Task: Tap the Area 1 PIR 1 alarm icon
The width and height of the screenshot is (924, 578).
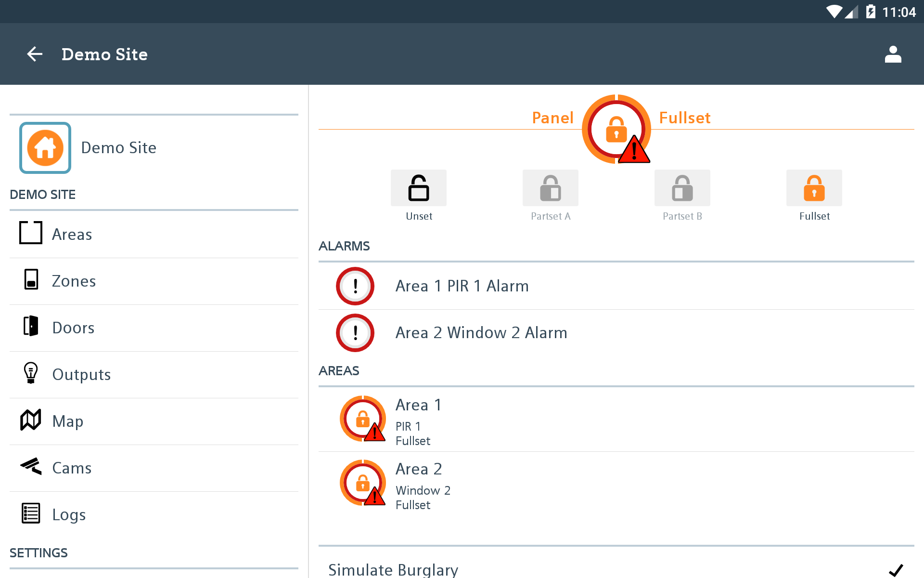Action: (355, 286)
